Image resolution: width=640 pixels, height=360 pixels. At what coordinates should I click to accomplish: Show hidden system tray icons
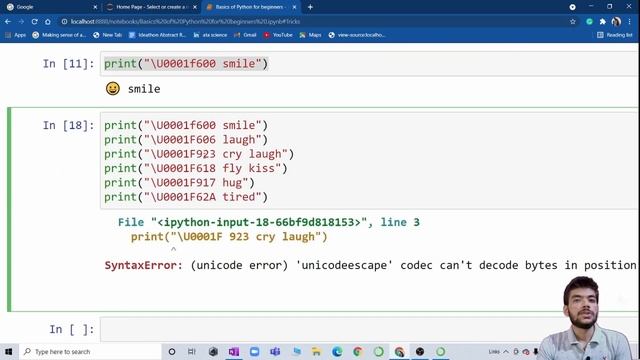(506, 351)
